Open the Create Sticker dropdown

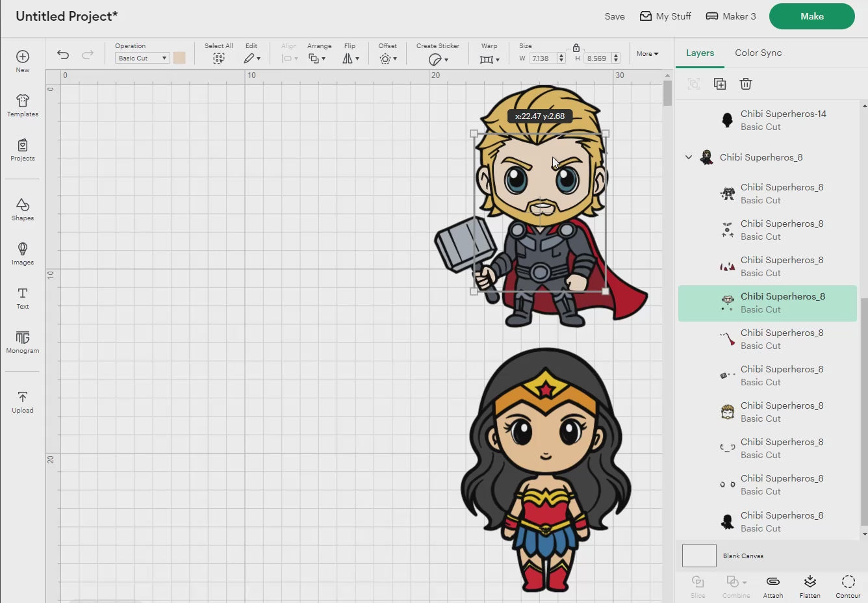tap(438, 59)
